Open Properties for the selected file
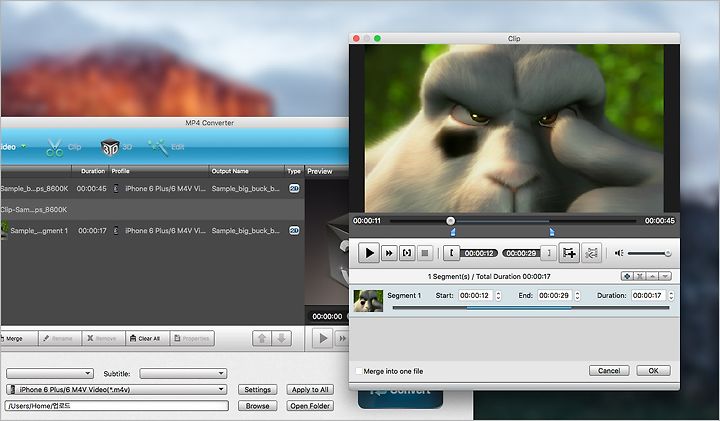 pos(192,338)
